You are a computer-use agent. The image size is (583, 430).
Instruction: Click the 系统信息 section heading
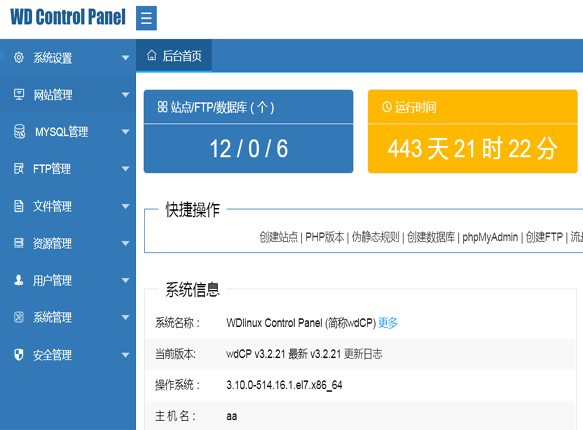(x=192, y=290)
